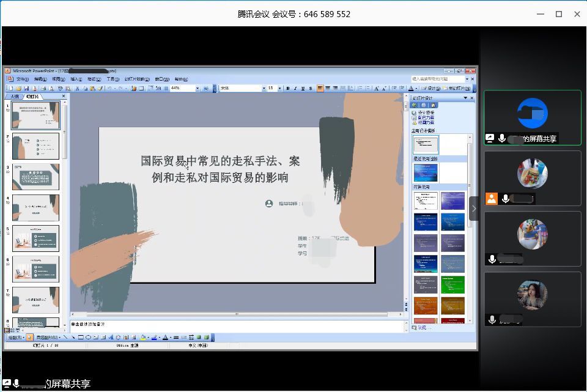Click the 配色方案 color schemes link
The image size is (587, 392).
426,118
